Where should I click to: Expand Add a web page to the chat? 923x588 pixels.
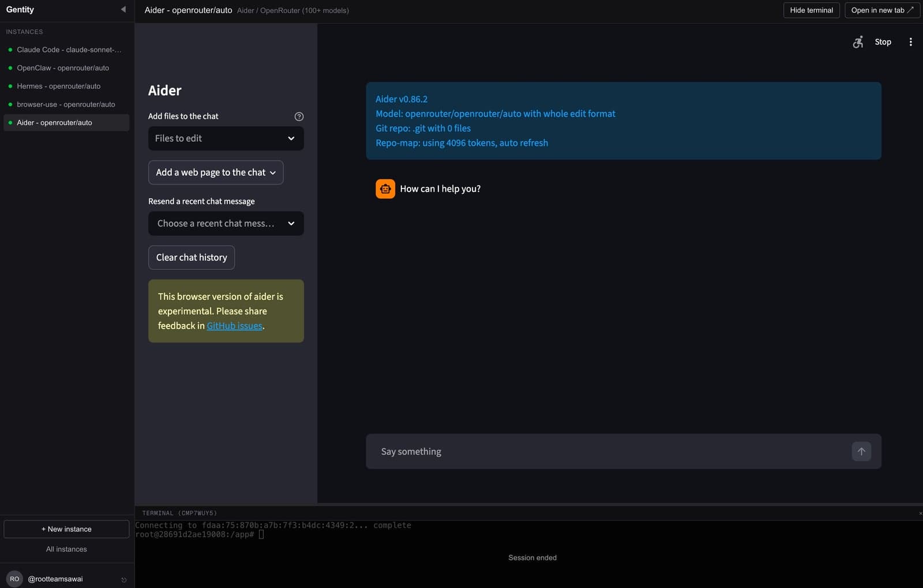216,172
